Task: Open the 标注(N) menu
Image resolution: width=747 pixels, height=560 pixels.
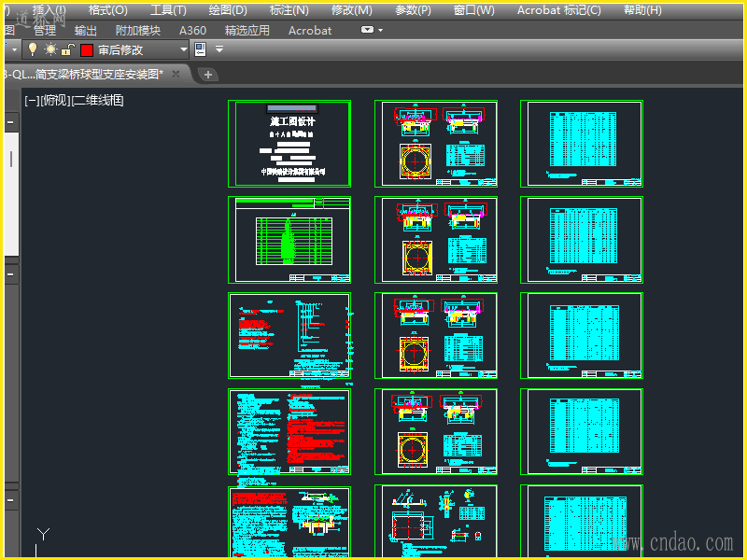Action: [289, 10]
